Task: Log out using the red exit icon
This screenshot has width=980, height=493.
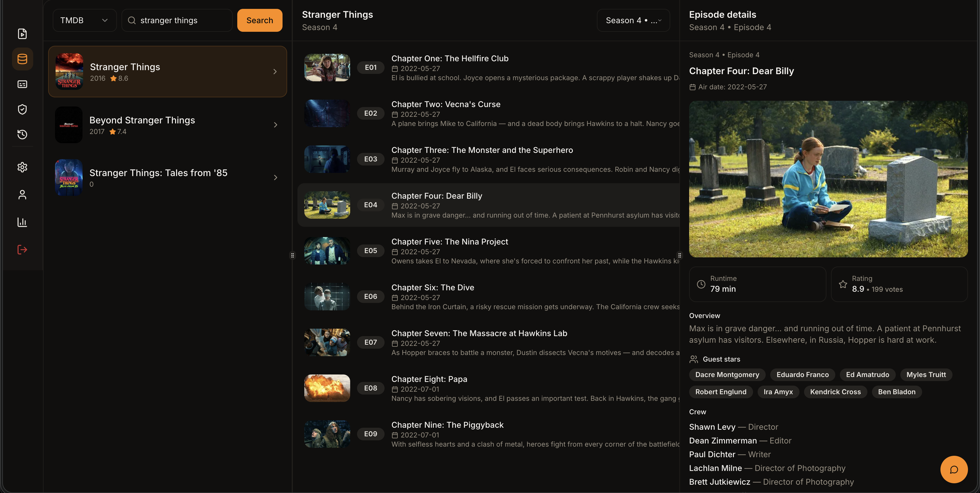Action: [x=22, y=249]
